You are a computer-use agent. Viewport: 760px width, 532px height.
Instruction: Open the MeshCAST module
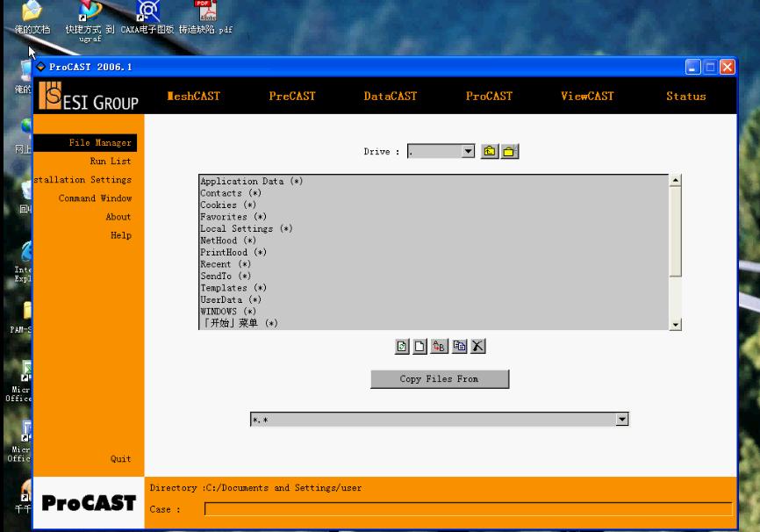point(193,96)
